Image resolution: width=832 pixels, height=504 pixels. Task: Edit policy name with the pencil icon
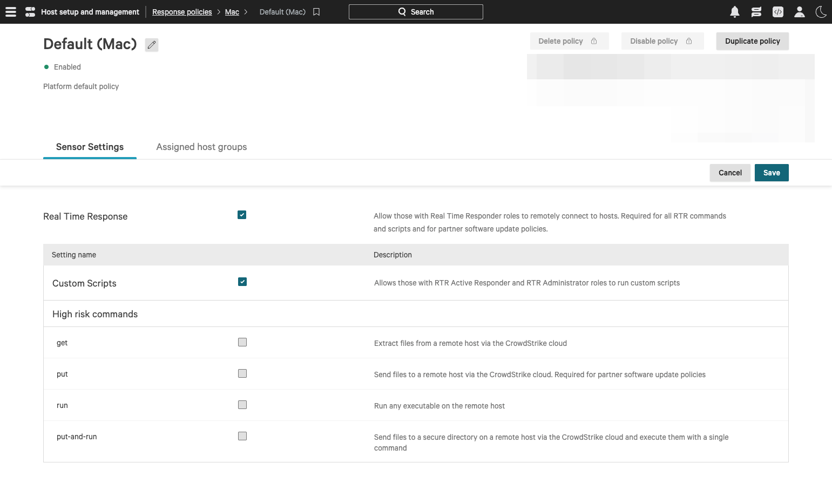pos(152,45)
